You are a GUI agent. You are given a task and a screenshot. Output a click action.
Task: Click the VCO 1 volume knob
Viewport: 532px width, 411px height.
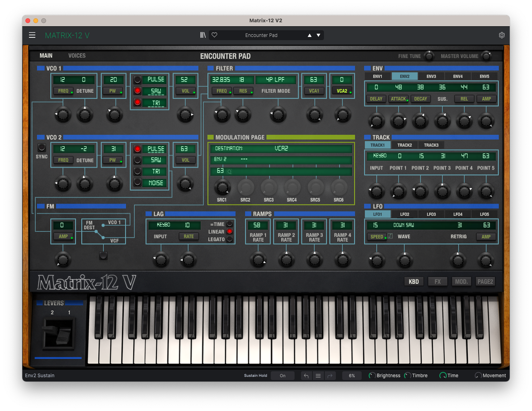pyautogui.click(x=185, y=115)
